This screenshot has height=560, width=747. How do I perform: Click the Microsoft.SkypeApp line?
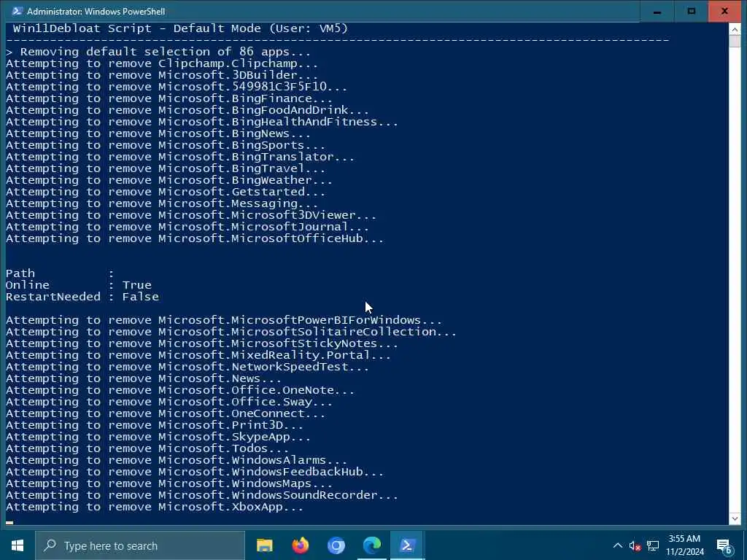[x=158, y=437]
